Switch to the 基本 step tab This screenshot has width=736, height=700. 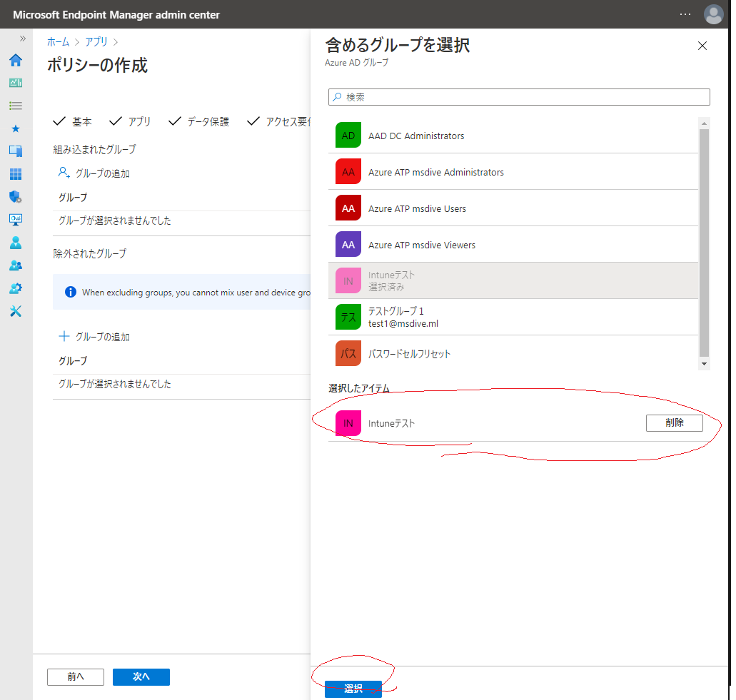(72, 121)
